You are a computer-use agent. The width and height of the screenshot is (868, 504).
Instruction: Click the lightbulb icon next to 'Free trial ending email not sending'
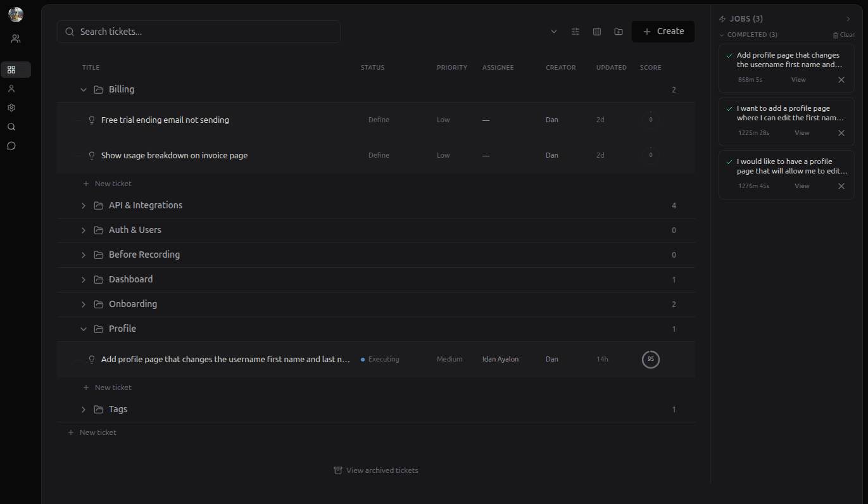point(92,120)
